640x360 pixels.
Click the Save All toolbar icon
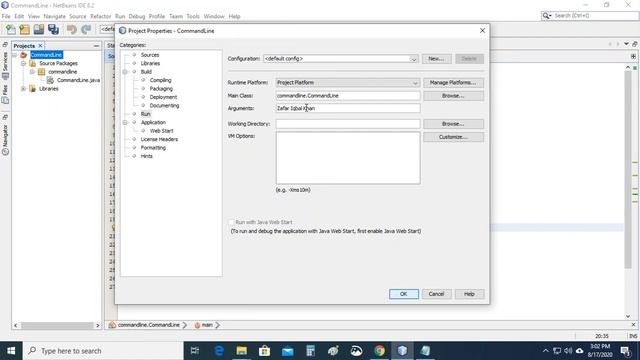coord(53,29)
